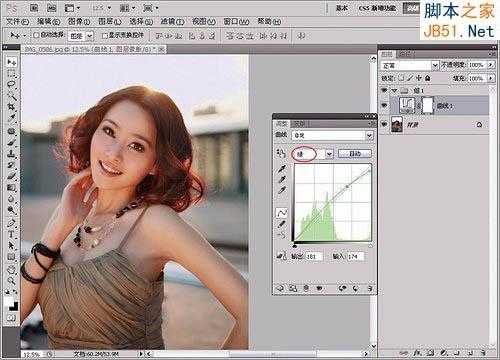Open the Image menu
The image size is (500, 360).
pos(79,22)
